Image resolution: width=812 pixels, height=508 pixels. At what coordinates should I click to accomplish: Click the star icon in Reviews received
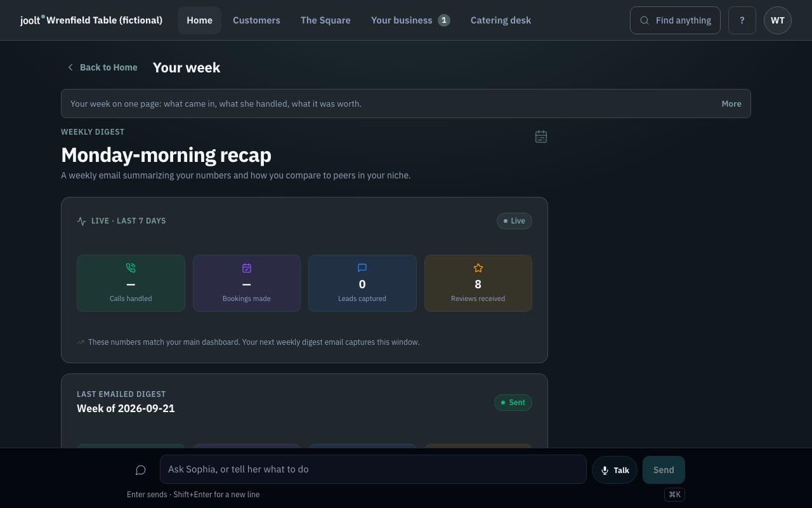point(478,268)
